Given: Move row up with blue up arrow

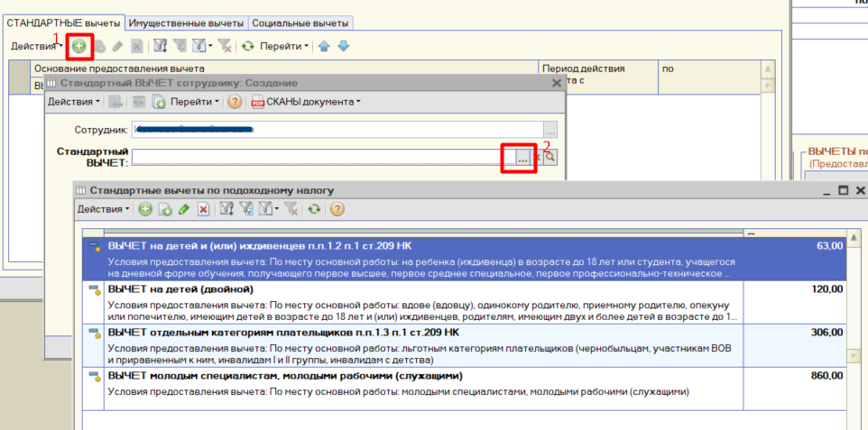Looking at the screenshot, I should (325, 47).
